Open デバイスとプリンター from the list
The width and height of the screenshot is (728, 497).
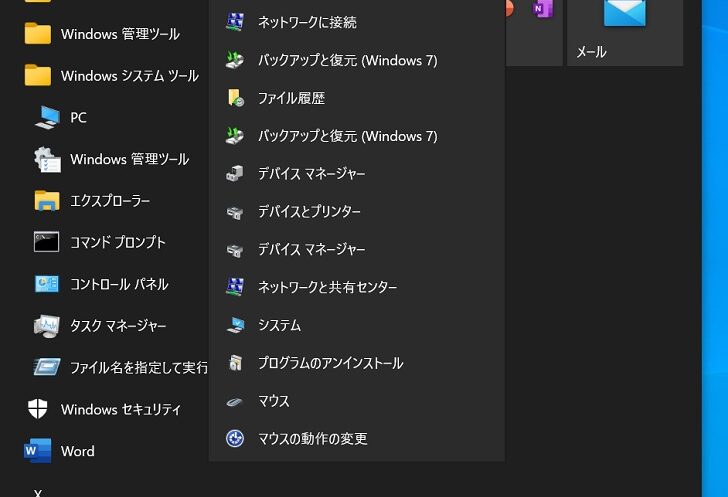357,212
